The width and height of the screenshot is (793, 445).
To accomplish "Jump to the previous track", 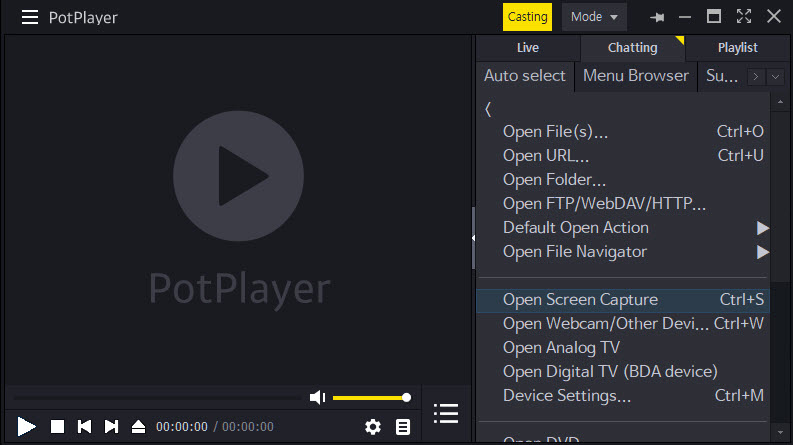I will pos(84,426).
